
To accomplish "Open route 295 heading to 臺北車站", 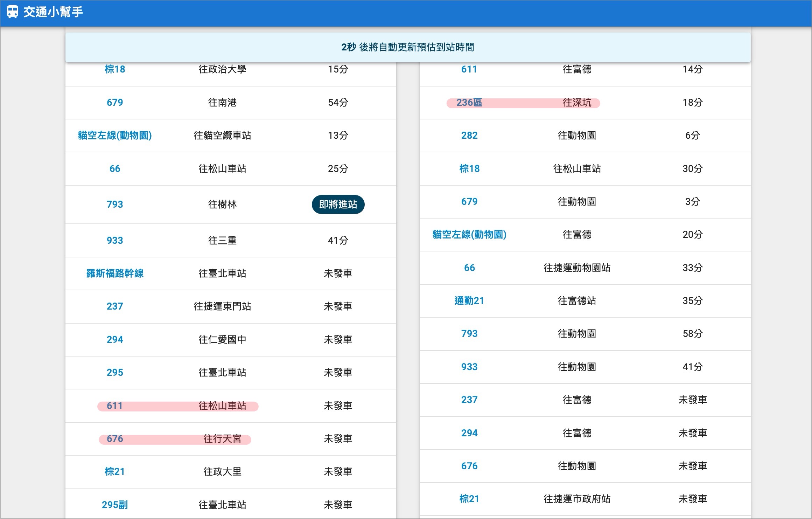I will [x=115, y=373].
